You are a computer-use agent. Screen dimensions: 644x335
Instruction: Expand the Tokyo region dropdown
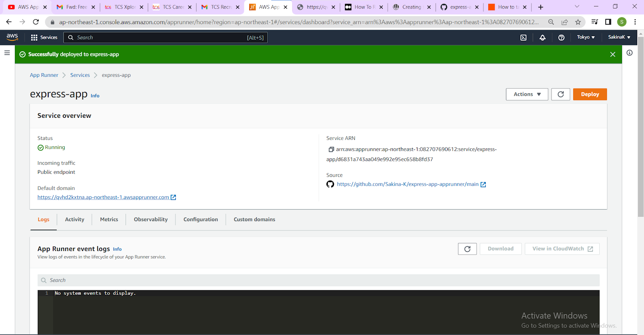click(586, 37)
